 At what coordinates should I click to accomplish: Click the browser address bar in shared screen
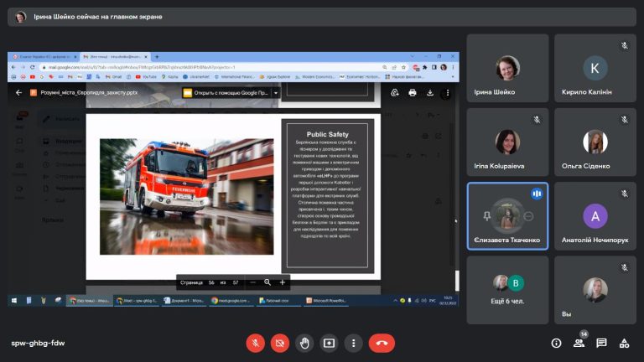(210, 67)
